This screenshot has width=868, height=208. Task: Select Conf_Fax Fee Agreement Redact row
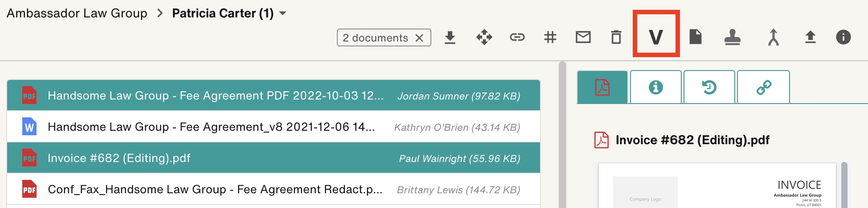coord(274,189)
